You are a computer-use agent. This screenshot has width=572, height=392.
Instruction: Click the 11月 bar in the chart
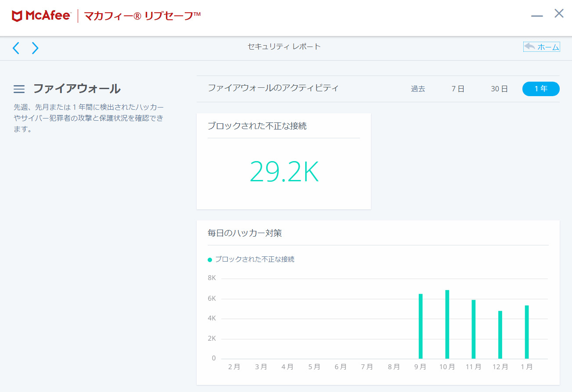[x=474, y=329]
